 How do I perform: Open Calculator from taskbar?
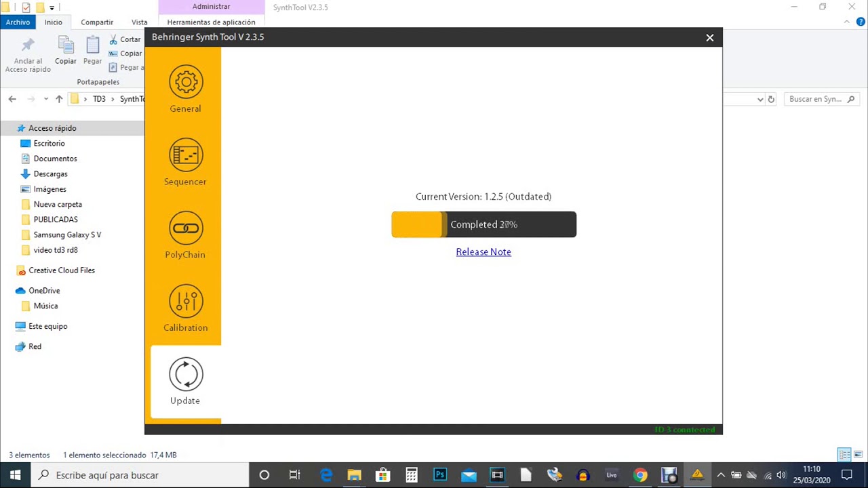(x=412, y=474)
